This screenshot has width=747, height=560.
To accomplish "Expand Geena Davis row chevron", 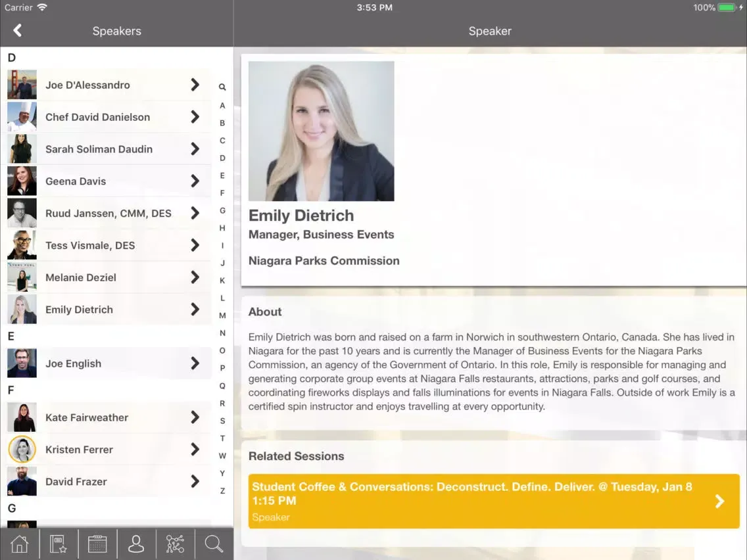I will [195, 181].
